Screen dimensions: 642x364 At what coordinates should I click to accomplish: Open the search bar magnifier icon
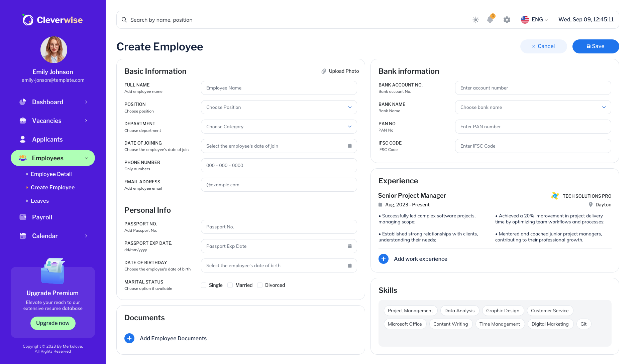tap(124, 20)
